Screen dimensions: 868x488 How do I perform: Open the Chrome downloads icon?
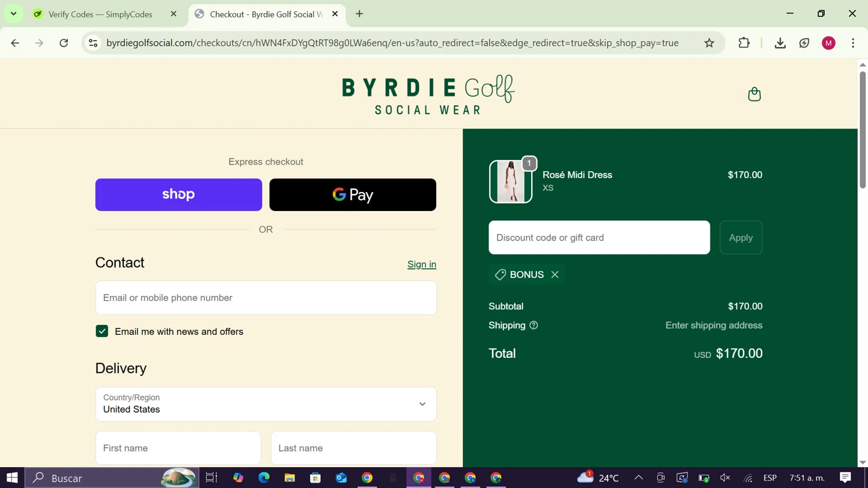[x=780, y=43]
